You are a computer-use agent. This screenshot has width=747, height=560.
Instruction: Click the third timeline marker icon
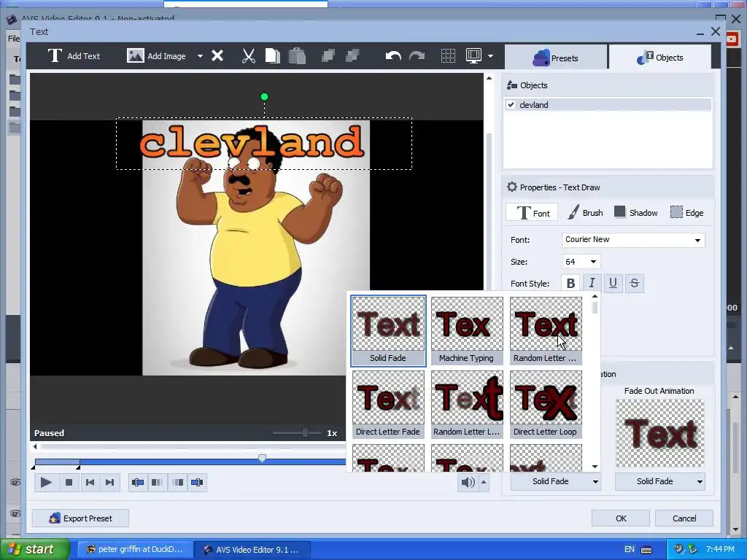click(177, 483)
